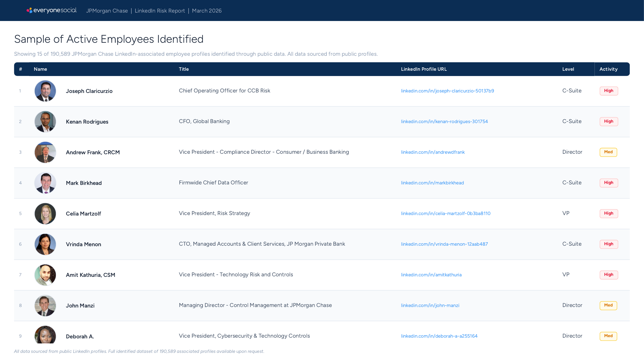Visit the linkedin.com/in/john-manzi link
The image size is (644, 362).
coord(430,305)
